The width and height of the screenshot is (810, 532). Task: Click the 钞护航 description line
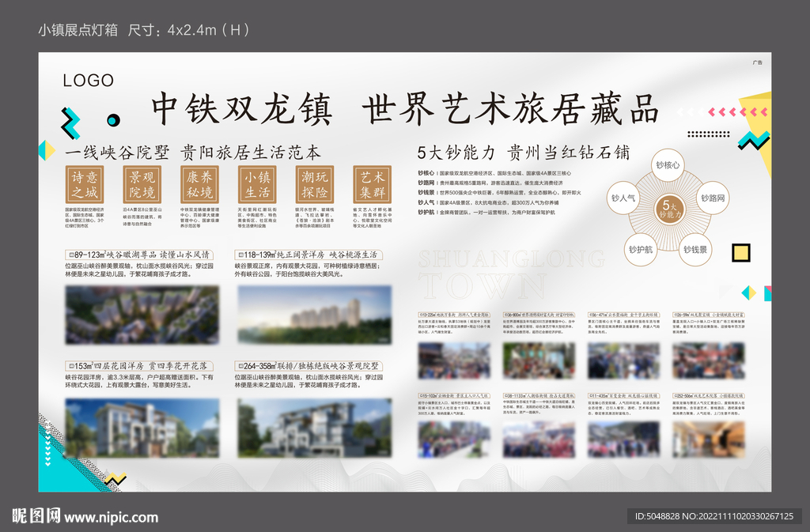(x=486, y=212)
